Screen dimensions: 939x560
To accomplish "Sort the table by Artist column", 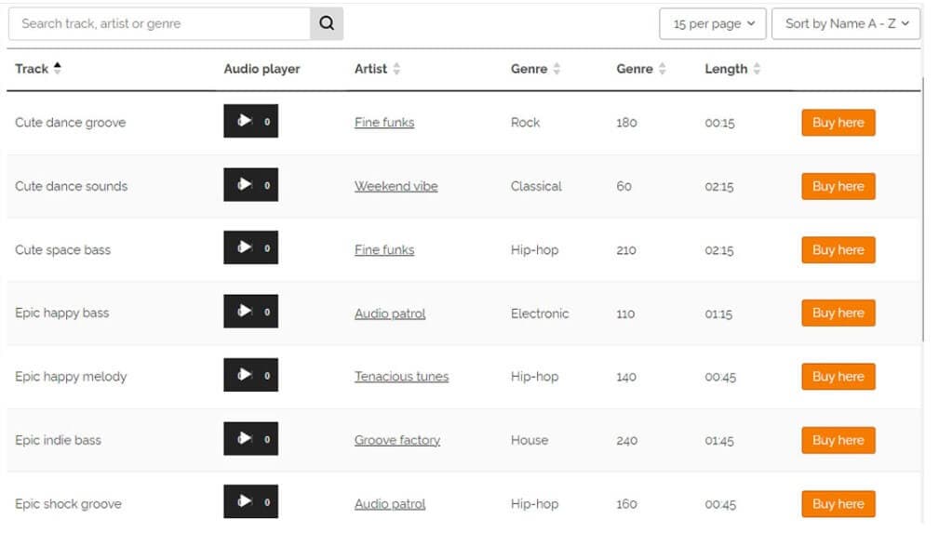I will 377,69.
